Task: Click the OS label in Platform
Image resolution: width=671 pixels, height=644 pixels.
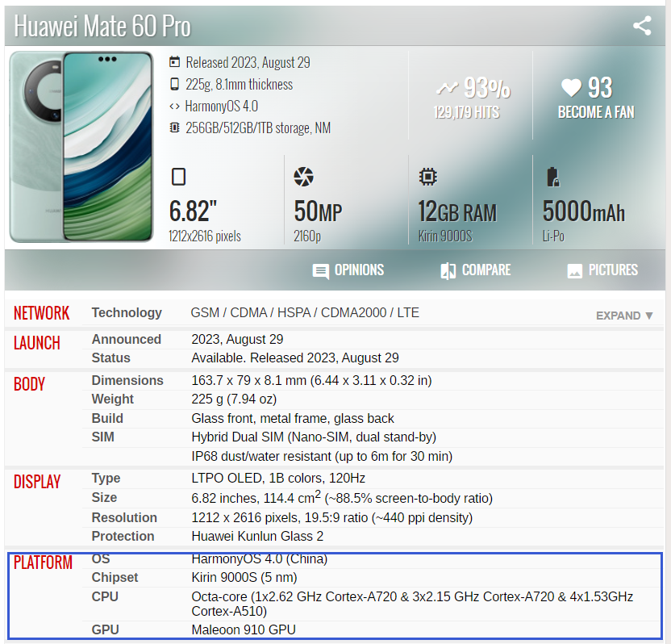Action: [x=101, y=558]
